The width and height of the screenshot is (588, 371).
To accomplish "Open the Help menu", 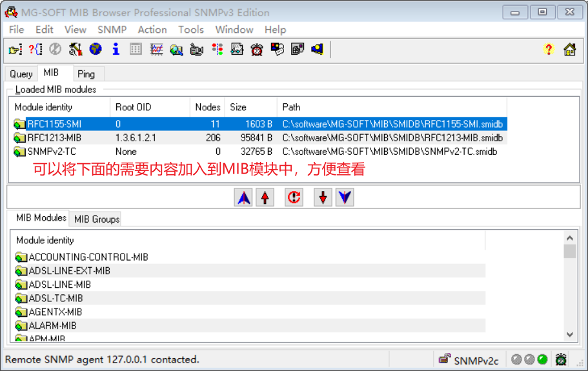I will coord(275,30).
